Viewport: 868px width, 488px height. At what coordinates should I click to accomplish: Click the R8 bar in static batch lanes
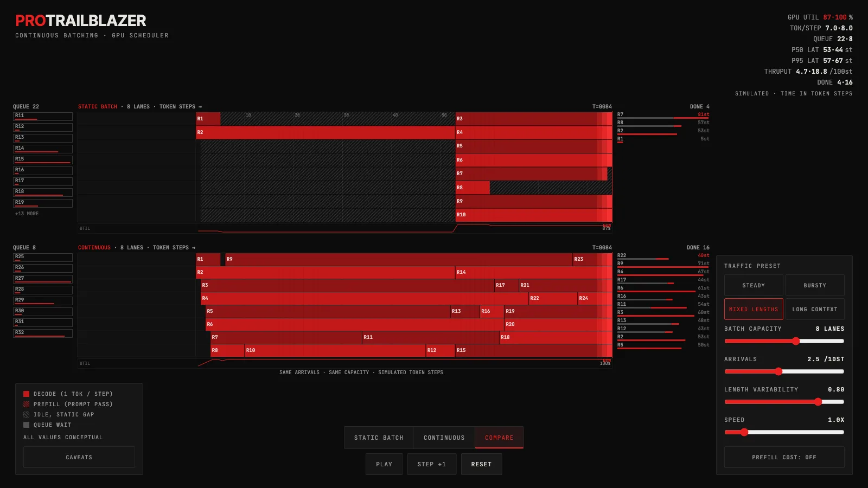click(473, 188)
